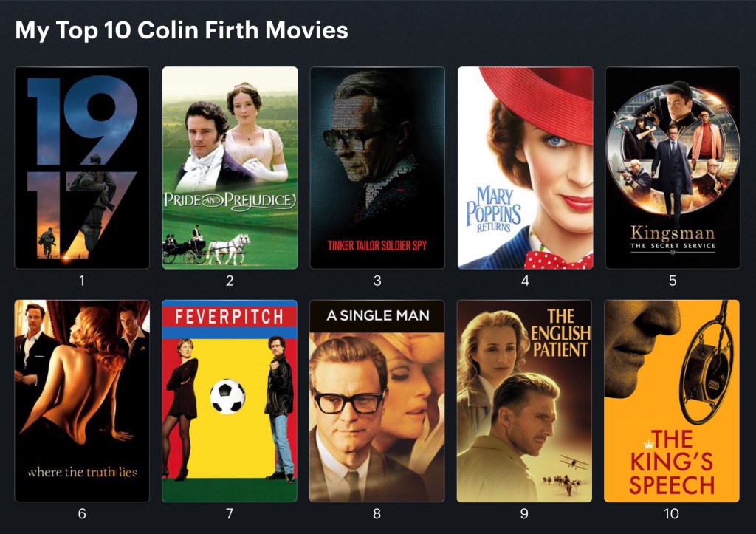756x534 pixels.
Task: Select The King's Speech poster
Action: point(672,401)
